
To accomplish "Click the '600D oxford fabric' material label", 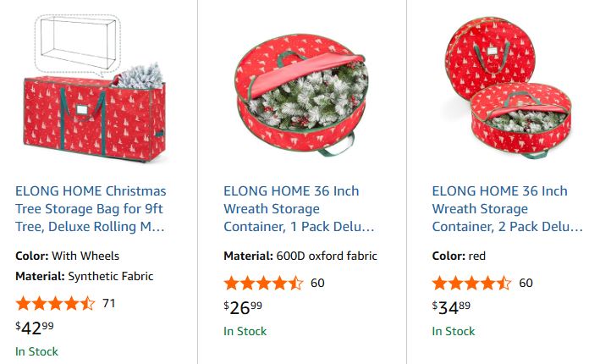I will pos(327,256).
